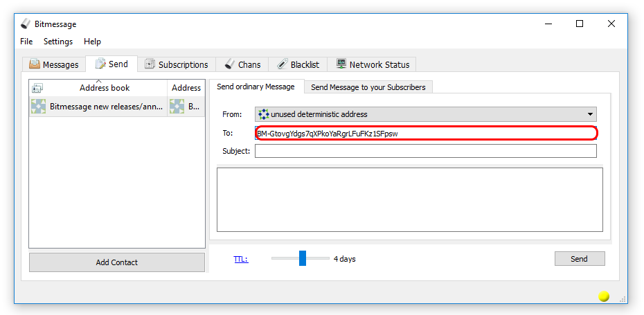This screenshot has width=644, height=315.
Task: View the Network Status tab
Action: (x=372, y=64)
